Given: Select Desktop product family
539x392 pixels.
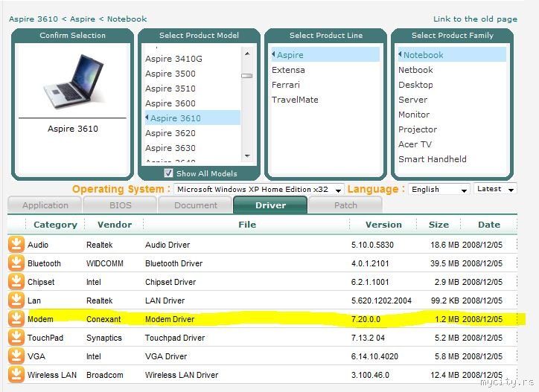Looking at the screenshot, I should 415,85.
